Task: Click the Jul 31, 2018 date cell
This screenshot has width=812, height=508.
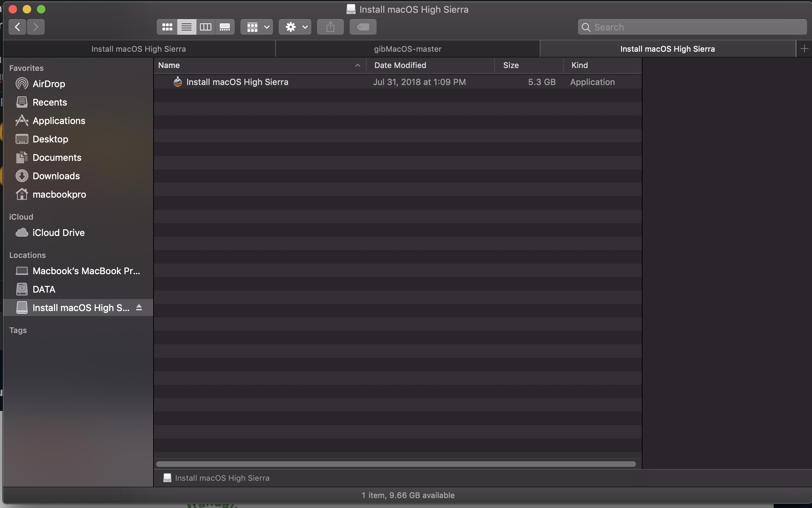Action: (x=419, y=82)
